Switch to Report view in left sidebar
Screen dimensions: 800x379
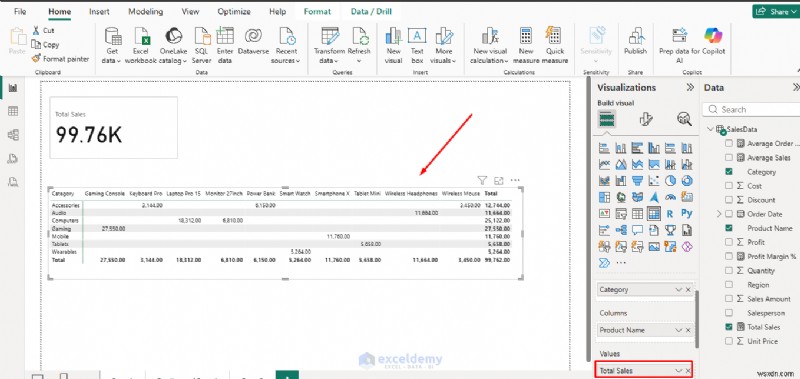(13, 88)
